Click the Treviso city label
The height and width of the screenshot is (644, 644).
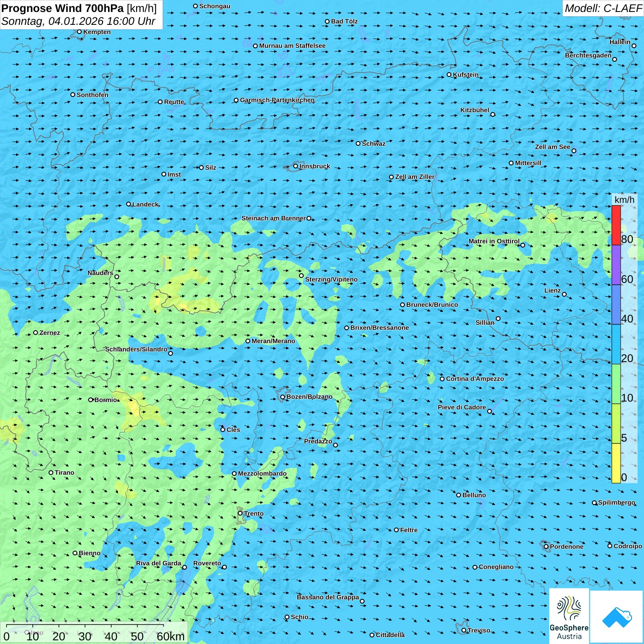[x=479, y=630]
